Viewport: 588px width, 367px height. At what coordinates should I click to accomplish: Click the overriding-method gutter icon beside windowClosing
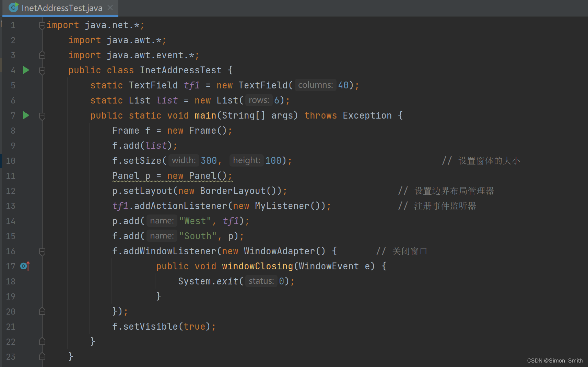click(24, 266)
